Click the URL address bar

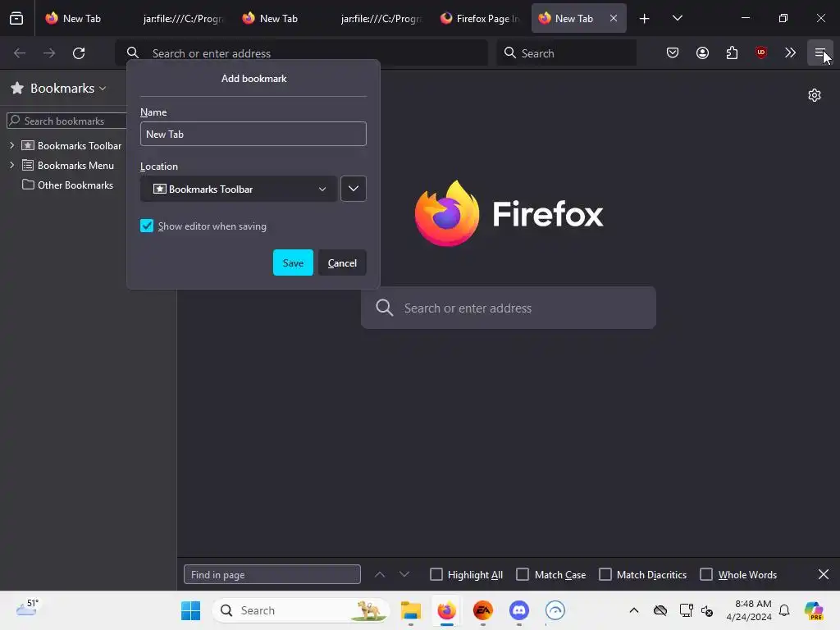coord(302,53)
